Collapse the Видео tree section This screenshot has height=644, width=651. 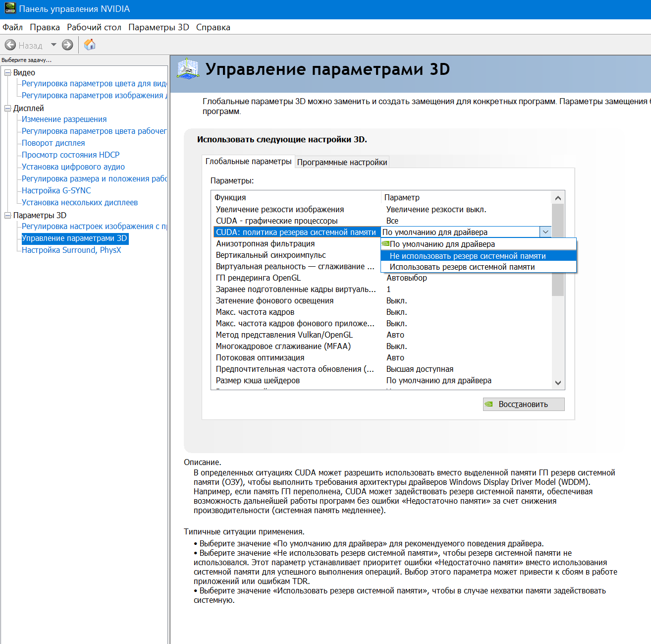(x=7, y=73)
